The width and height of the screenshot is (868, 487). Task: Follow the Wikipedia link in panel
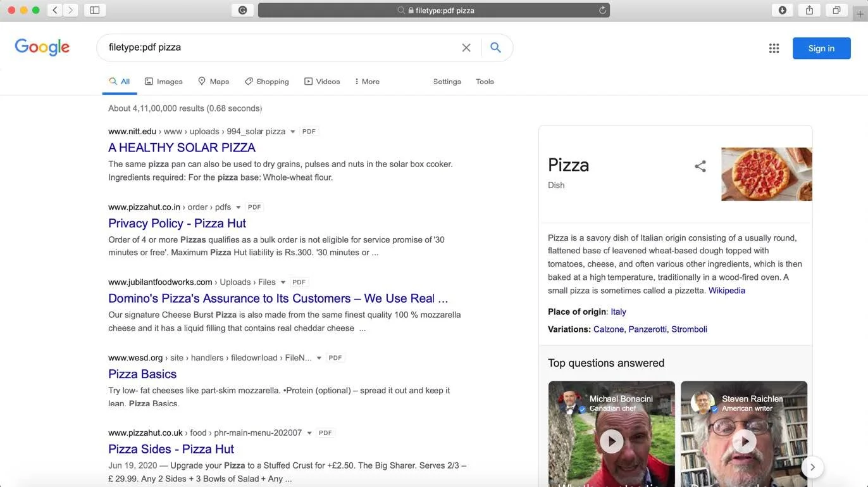click(x=726, y=291)
